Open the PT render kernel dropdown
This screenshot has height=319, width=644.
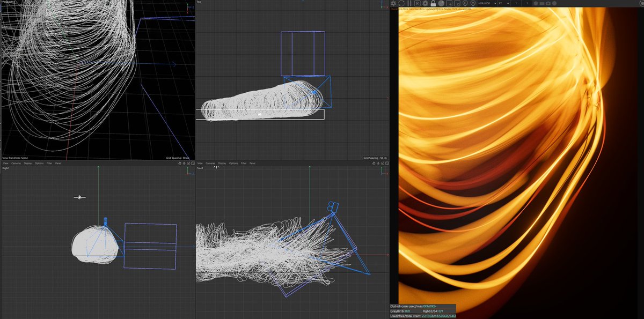click(504, 3)
